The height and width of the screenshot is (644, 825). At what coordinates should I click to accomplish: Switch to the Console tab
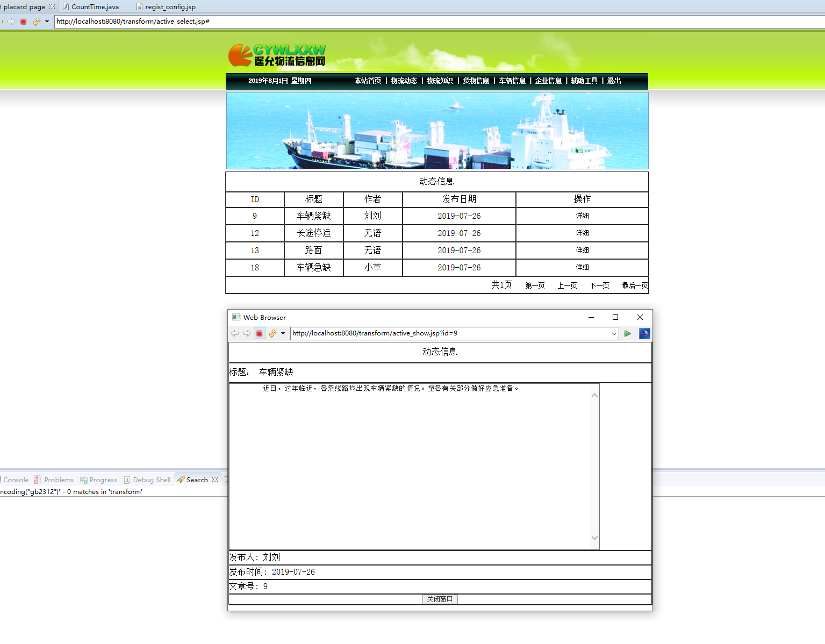[16, 480]
